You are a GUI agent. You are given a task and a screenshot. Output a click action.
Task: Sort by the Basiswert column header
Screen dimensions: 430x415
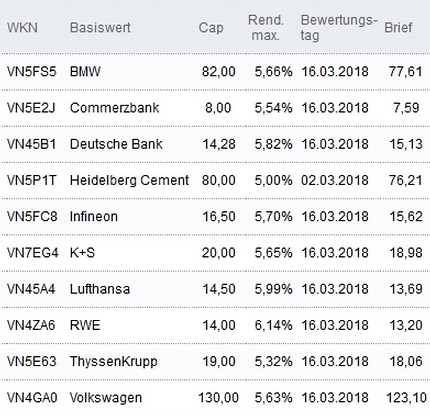coord(100,28)
